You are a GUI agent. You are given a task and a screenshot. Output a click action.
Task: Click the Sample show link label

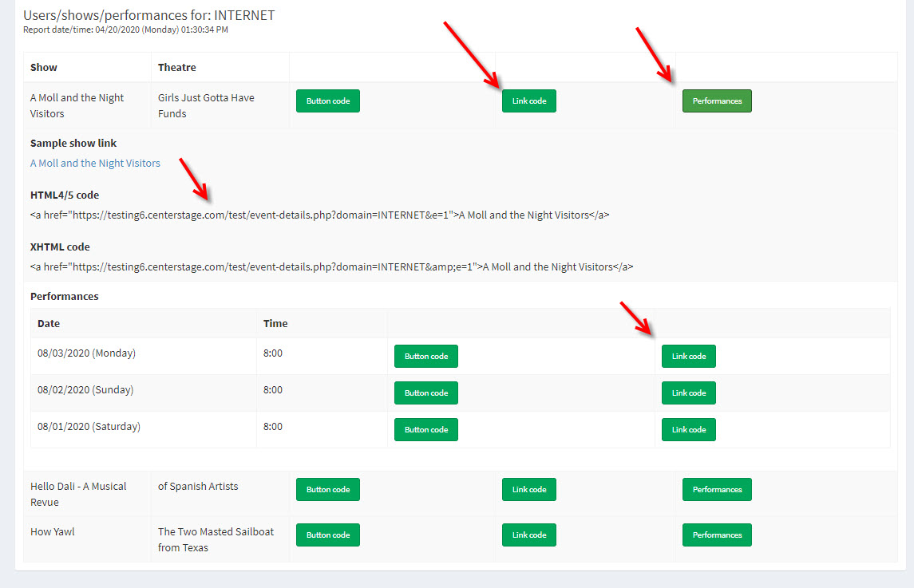(73, 144)
